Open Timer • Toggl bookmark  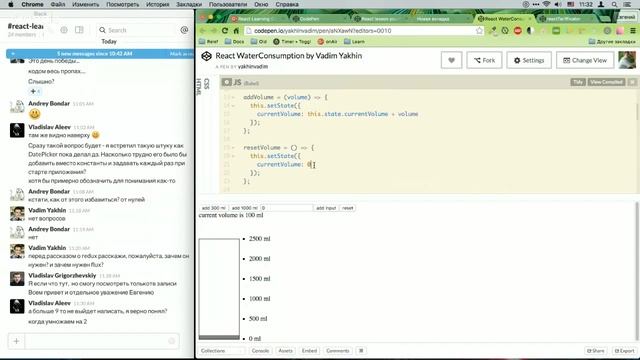tap(292, 42)
